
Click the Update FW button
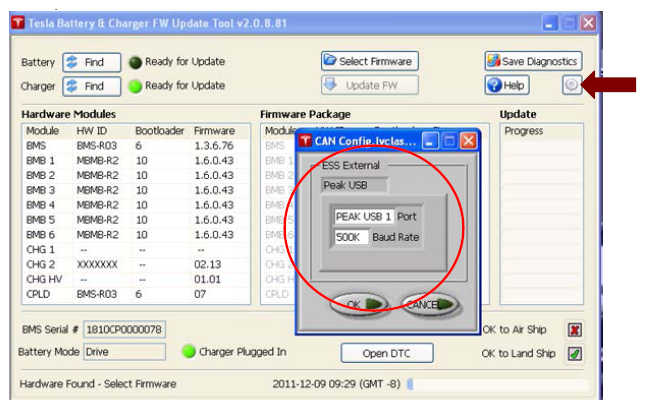(x=370, y=85)
